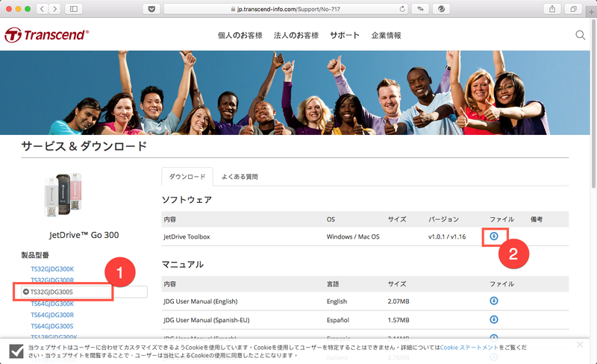Switch to the ダウンロード tab
The image size is (597, 364).
[187, 177]
